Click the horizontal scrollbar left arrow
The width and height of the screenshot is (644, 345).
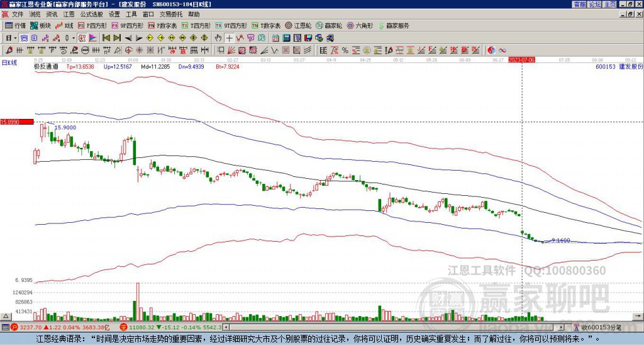click(x=226, y=327)
